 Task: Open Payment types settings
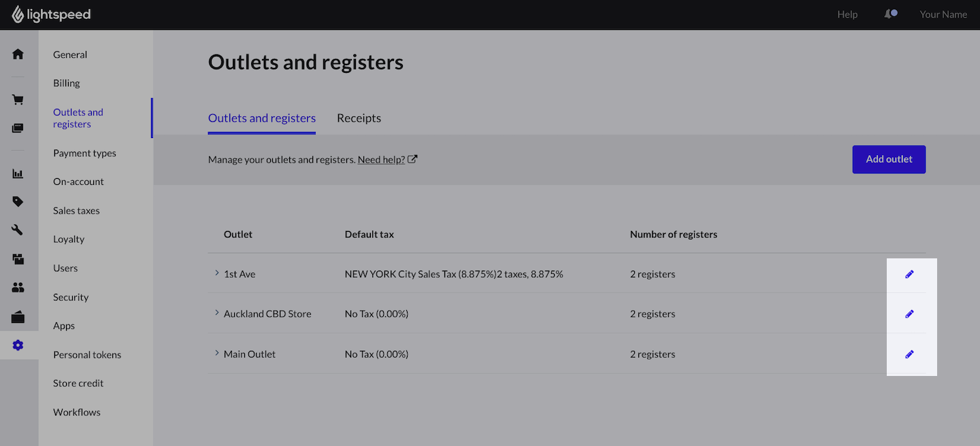(84, 153)
